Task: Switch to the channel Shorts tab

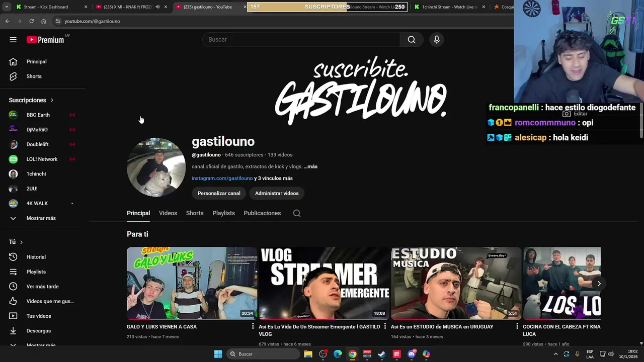Action: pyautogui.click(x=195, y=213)
